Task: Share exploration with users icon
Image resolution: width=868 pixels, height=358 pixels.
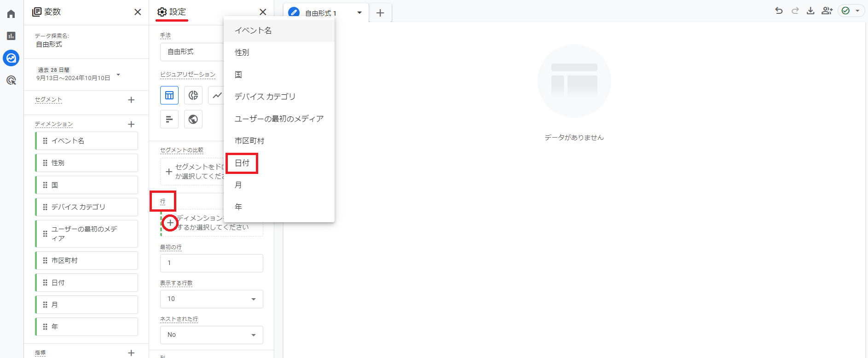Action: point(827,11)
